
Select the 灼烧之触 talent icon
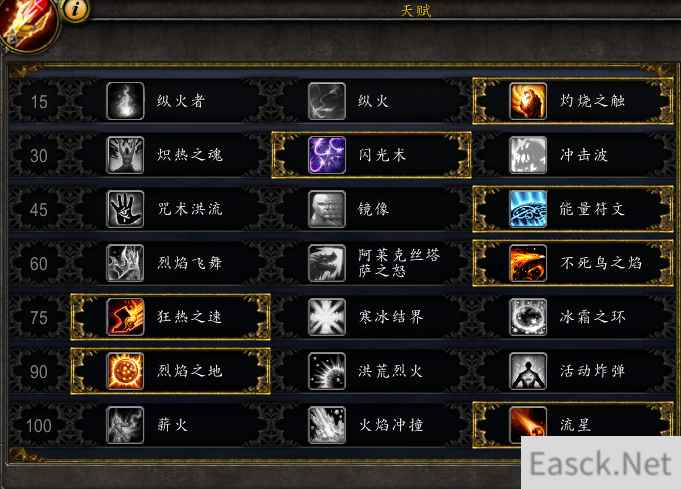click(x=528, y=101)
